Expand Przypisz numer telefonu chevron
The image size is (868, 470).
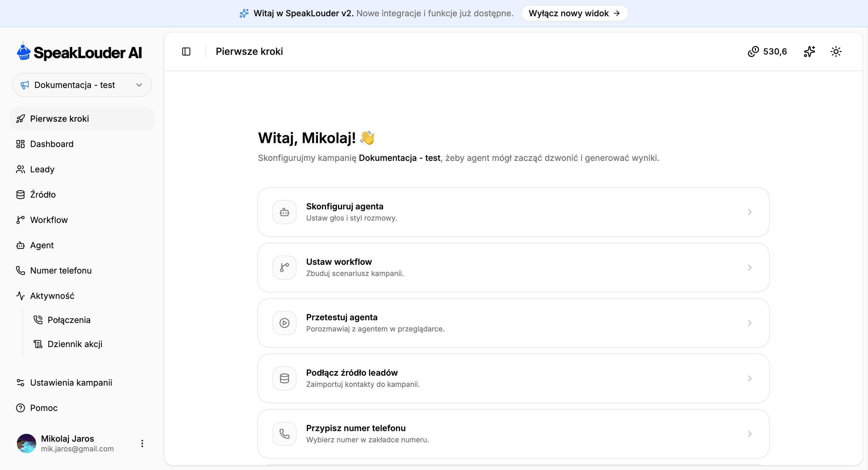[x=750, y=434]
